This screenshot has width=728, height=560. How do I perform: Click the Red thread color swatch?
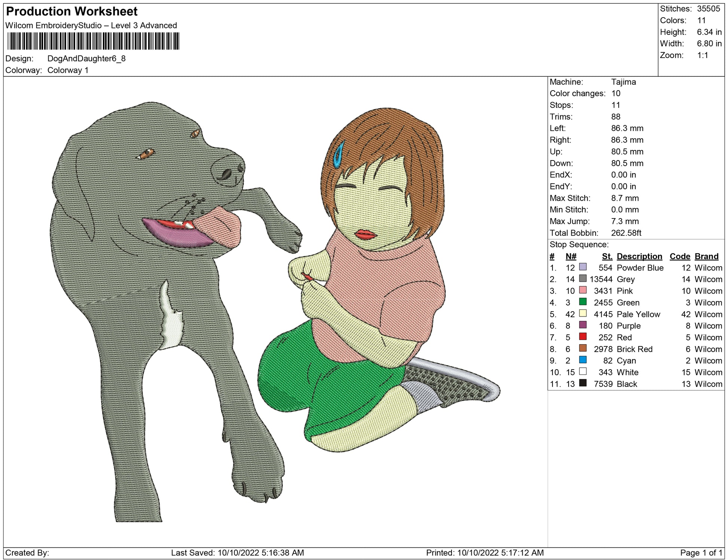(582, 337)
